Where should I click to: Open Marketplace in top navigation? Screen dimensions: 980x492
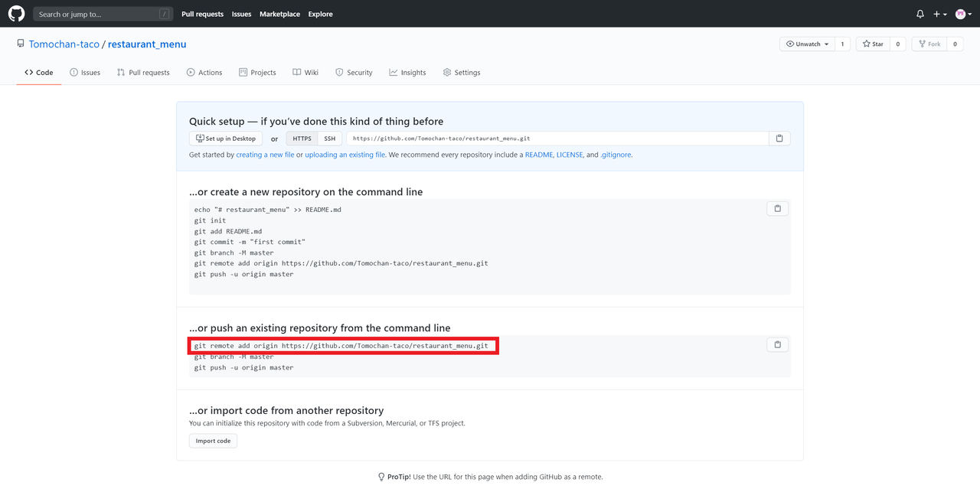(x=279, y=14)
